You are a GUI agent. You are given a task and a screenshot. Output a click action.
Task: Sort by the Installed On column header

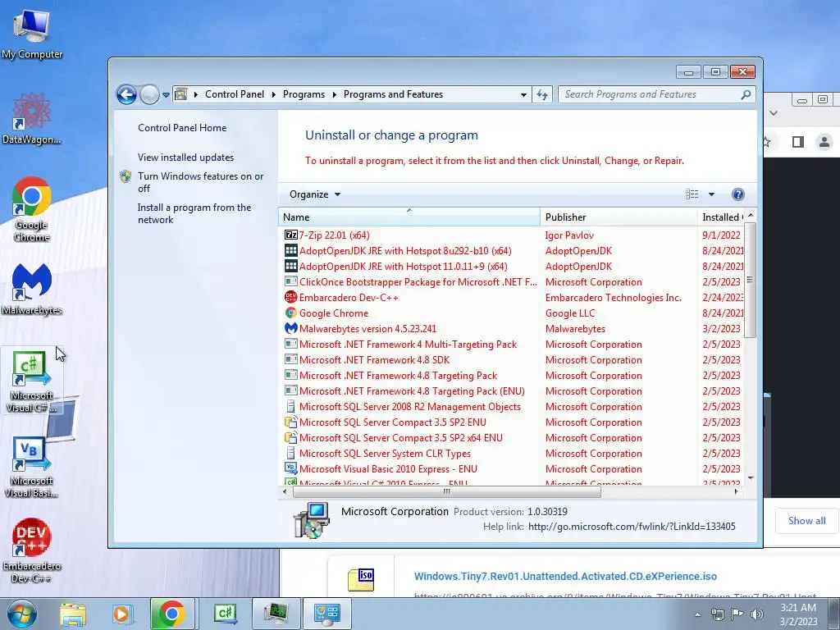pos(722,217)
